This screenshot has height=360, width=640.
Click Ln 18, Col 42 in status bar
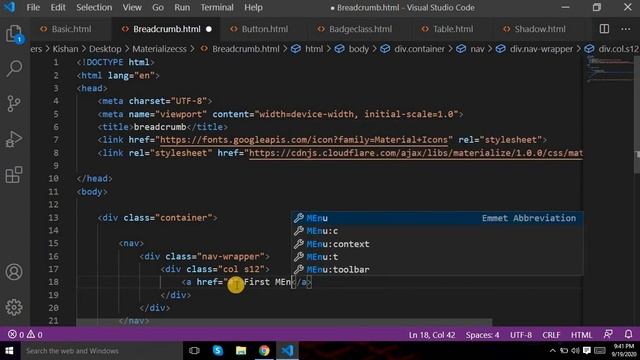(431, 335)
